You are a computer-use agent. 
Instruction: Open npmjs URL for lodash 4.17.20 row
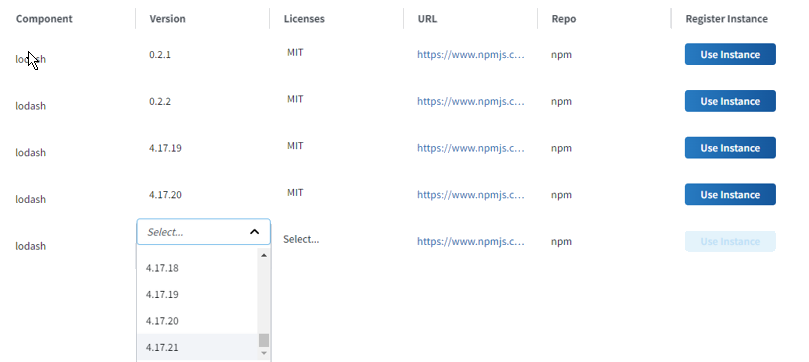coord(471,194)
